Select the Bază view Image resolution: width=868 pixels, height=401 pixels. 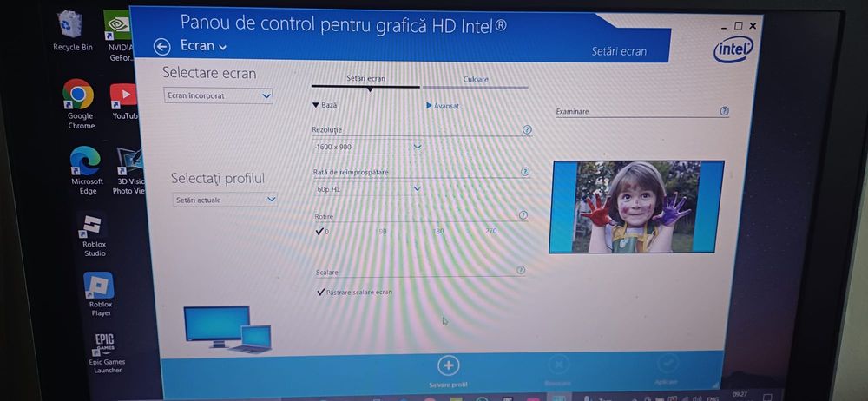point(325,105)
